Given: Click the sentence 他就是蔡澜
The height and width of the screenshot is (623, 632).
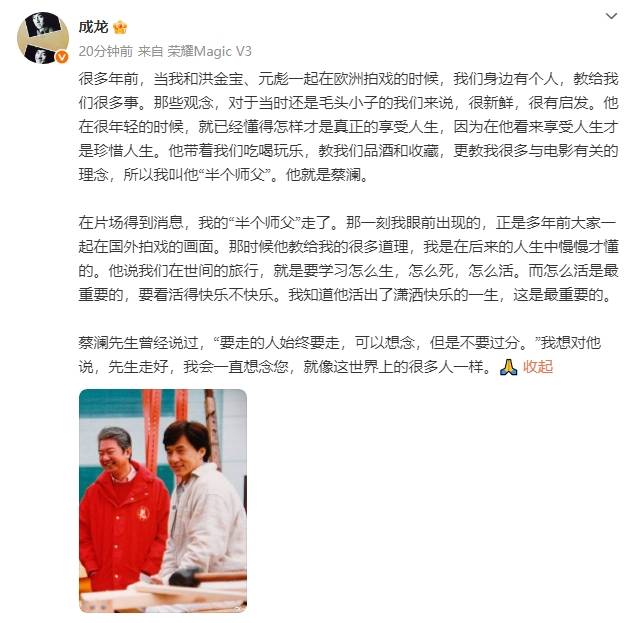Looking at the screenshot, I should click(326, 175).
